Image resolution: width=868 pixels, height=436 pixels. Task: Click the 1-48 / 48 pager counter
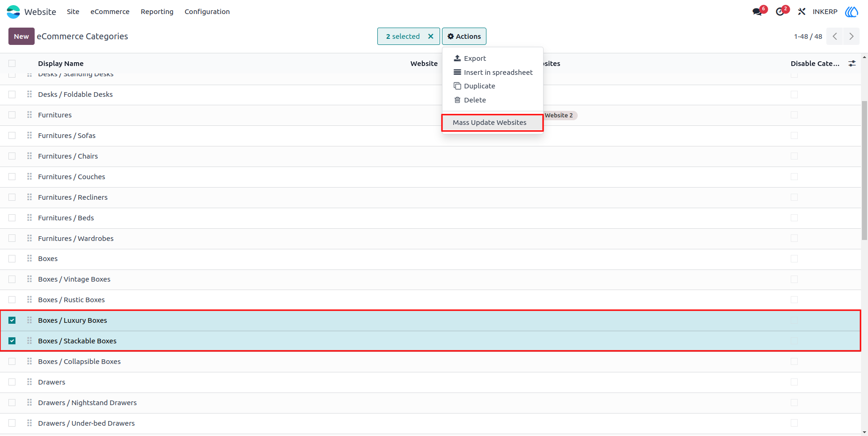point(808,36)
